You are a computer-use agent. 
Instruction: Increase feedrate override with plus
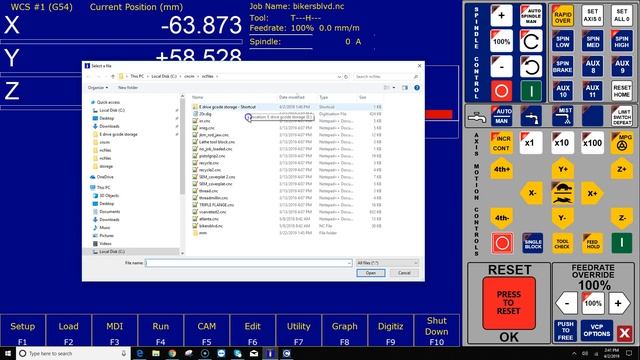point(618,303)
